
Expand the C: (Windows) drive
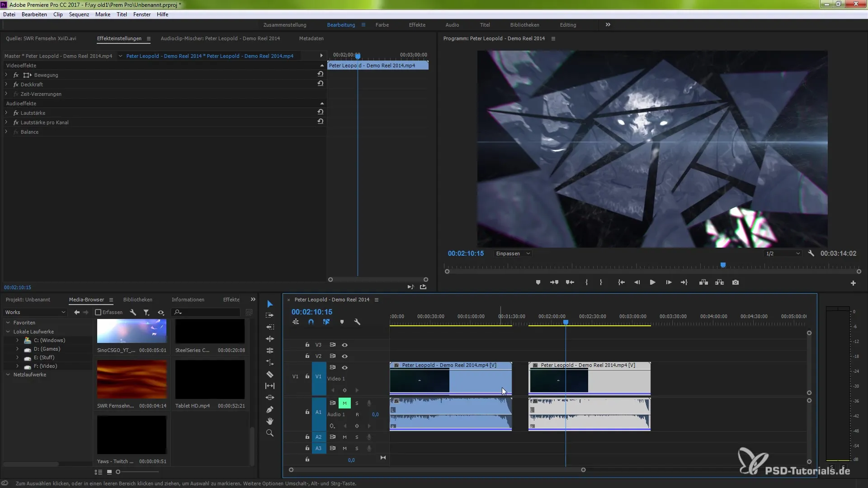[17, 340]
